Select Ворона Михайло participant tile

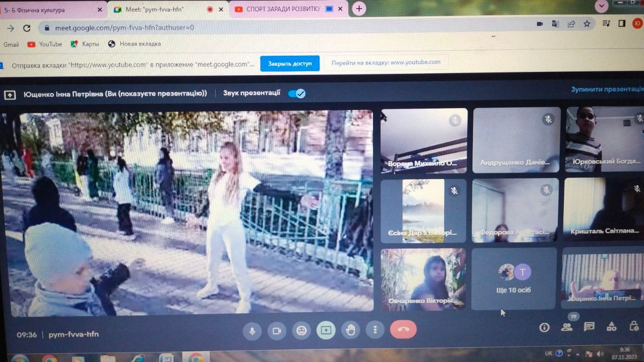point(424,141)
